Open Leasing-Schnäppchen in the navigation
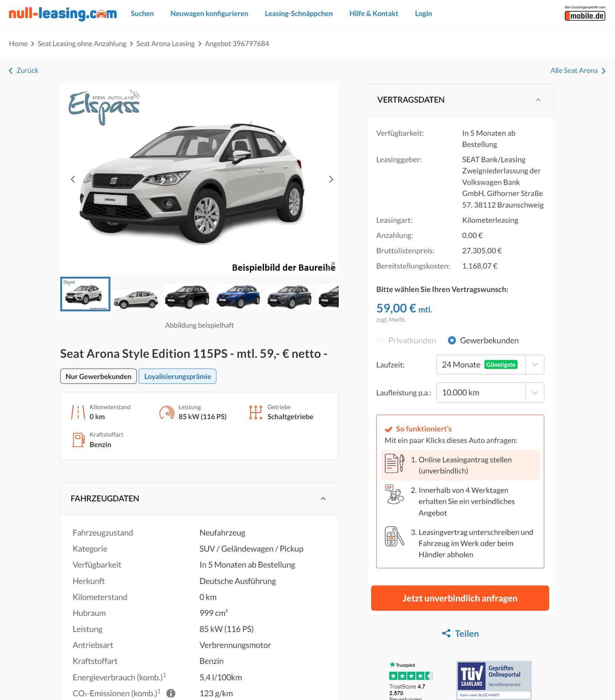 (299, 13)
